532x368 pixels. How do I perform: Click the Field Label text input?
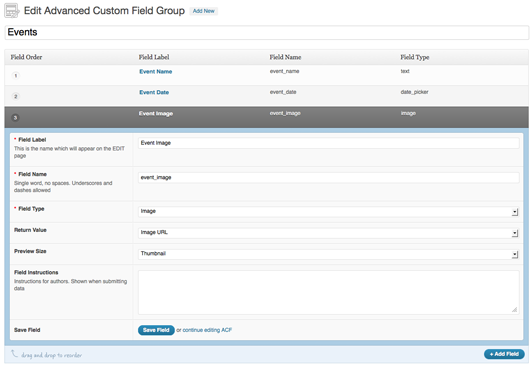328,143
